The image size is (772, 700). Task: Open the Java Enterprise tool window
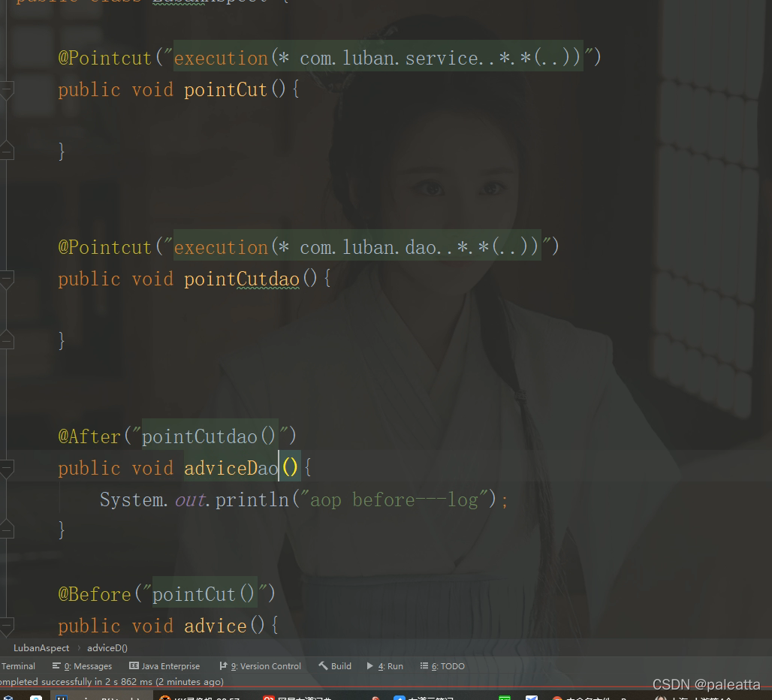(164, 666)
